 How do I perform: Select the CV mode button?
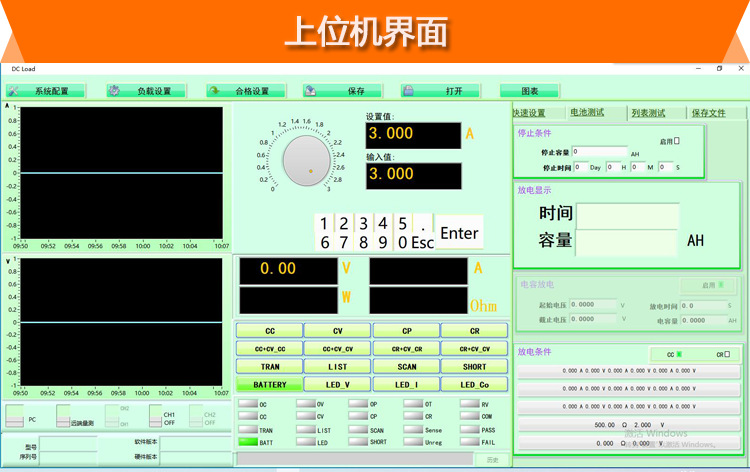pyautogui.click(x=338, y=331)
